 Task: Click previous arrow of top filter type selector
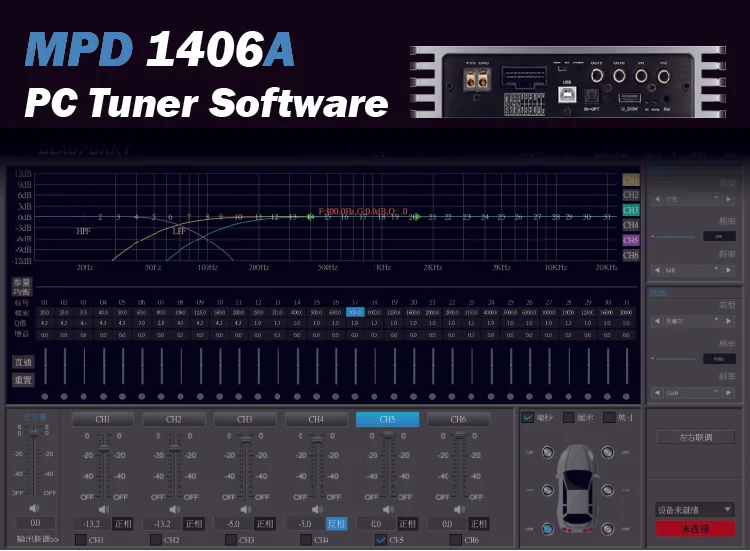click(657, 199)
